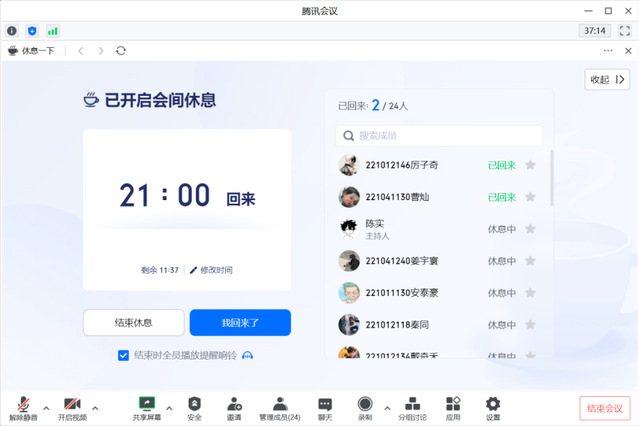Click the network signal status icon

click(x=53, y=31)
